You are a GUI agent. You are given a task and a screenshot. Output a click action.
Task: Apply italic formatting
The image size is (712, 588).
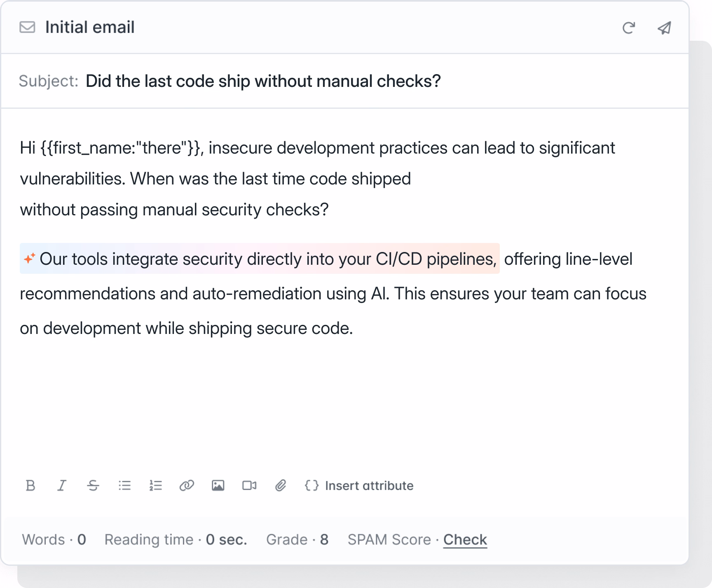point(62,486)
